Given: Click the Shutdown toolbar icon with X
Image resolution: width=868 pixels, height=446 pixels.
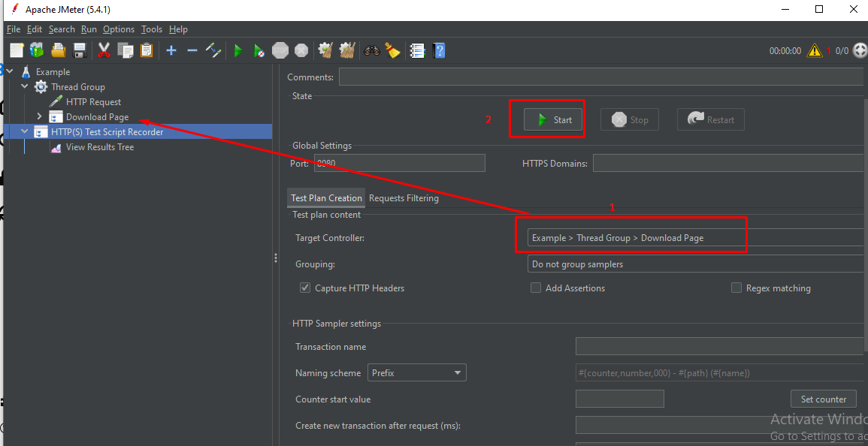Looking at the screenshot, I should click(301, 51).
